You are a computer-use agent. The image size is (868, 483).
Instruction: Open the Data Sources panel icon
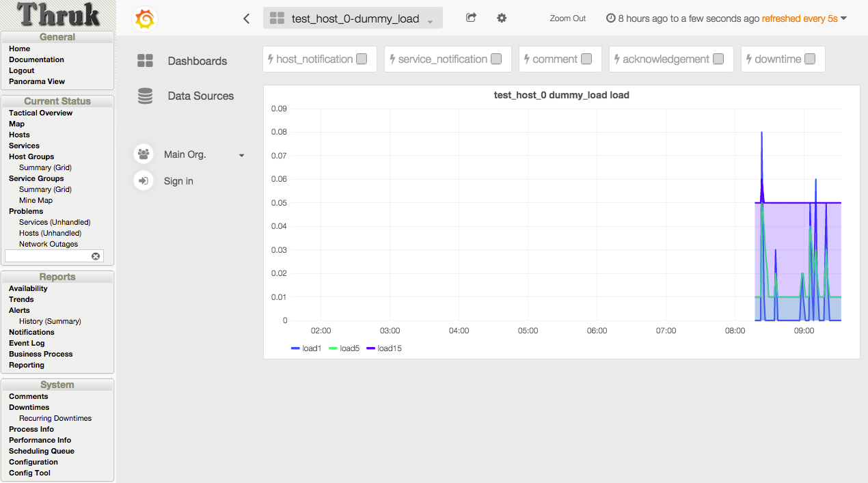144,96
